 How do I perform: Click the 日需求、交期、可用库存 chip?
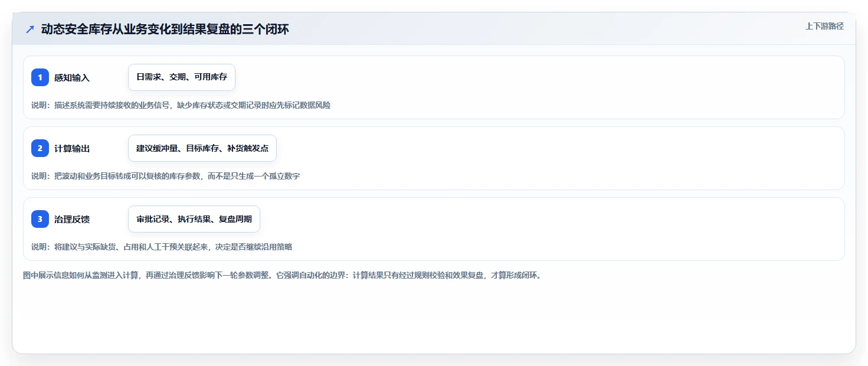(182, 77)
